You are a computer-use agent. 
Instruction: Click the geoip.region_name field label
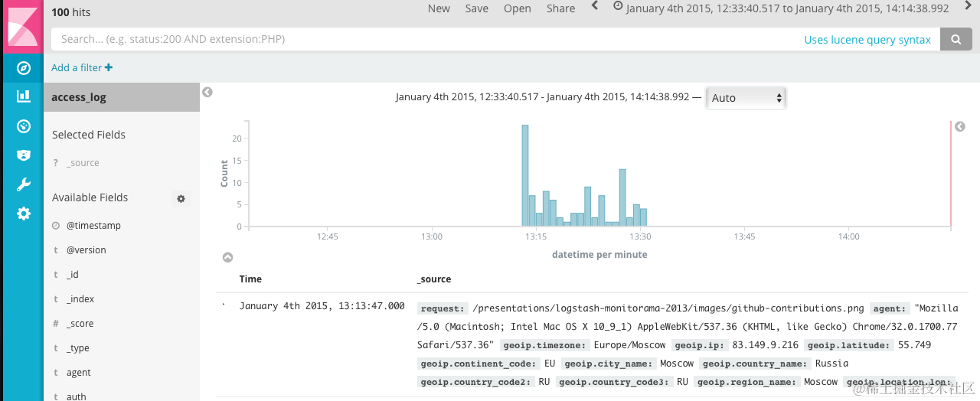(746, 382)
